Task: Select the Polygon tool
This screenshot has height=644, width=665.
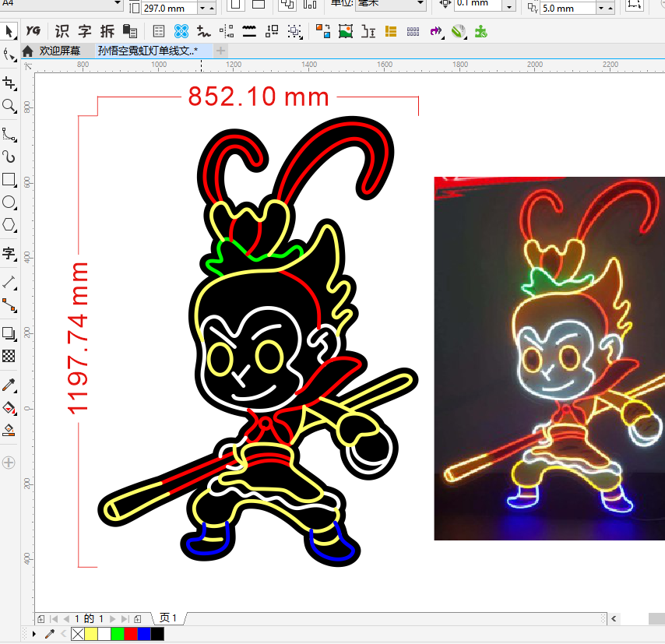Action: pos(9,224)
